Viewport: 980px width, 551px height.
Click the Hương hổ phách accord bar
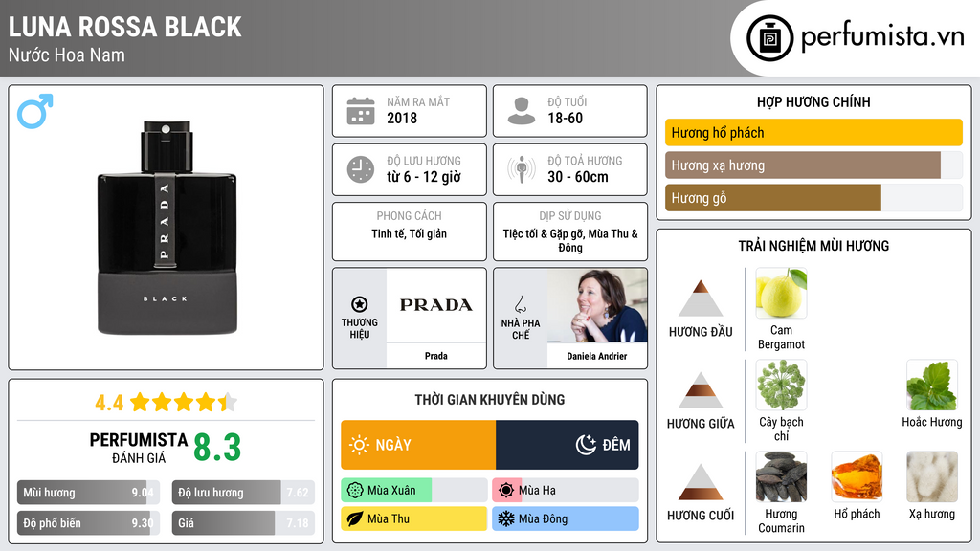coord(813,133)
